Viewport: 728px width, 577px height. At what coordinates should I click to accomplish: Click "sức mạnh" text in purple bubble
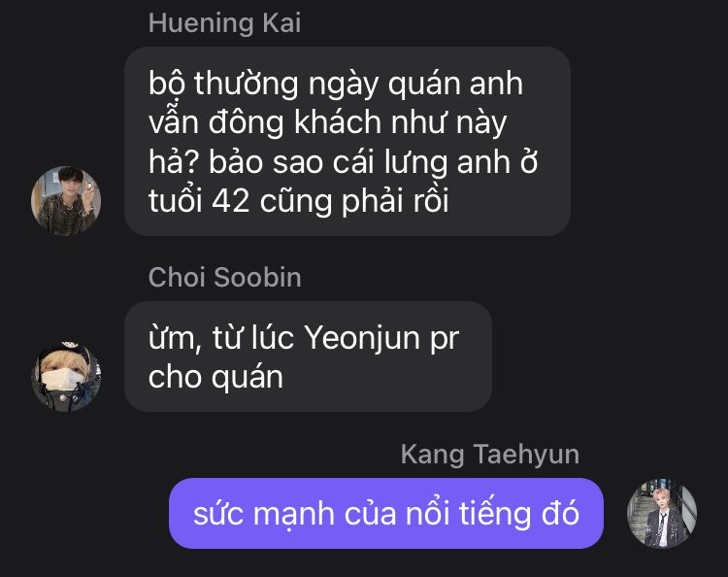[264, 514]
